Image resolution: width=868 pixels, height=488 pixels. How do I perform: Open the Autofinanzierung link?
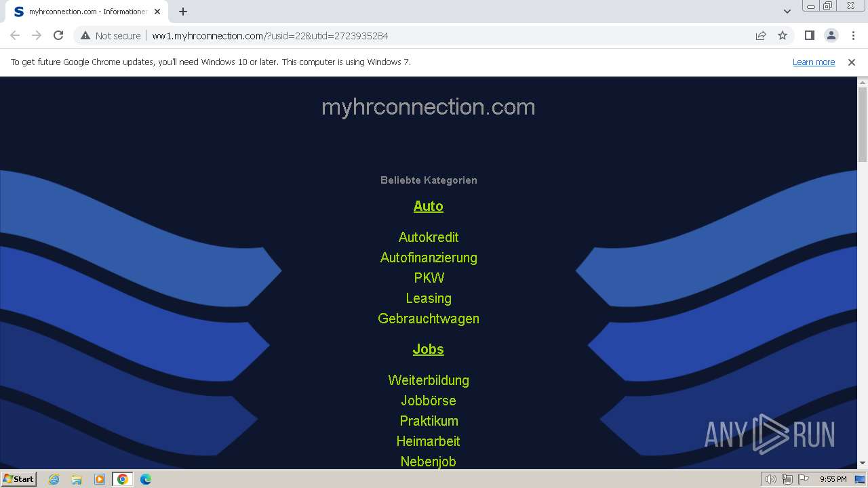[x=429, y=258]
